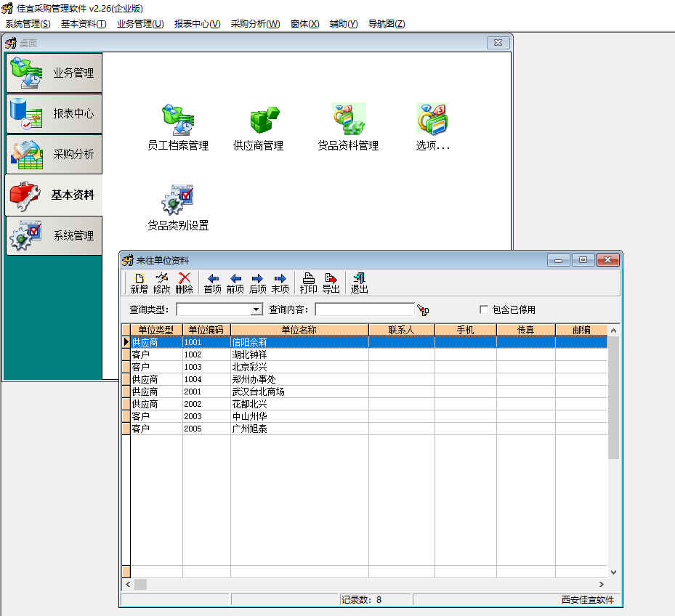Viewport: 675px width, 616px height.
Task: Click the table's horizontal scrollbar thumb
Action: [141, 584]
